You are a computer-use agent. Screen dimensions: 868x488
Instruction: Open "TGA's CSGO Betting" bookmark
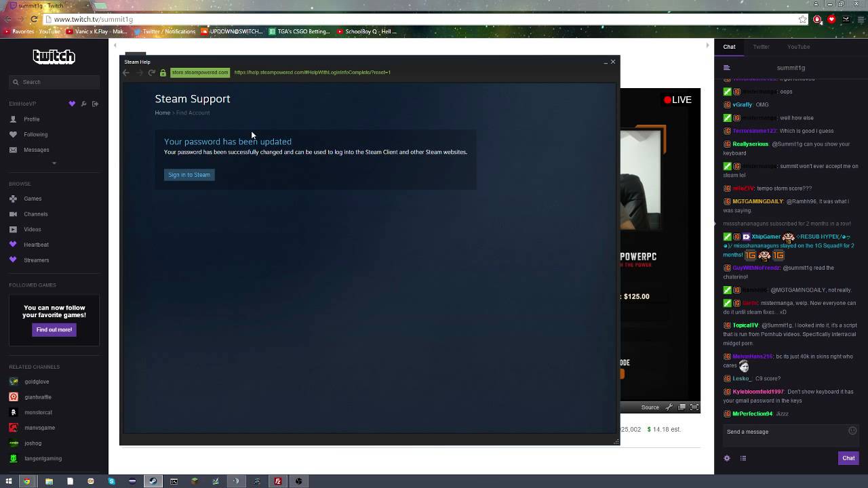pyautogui.click(x=299, y=32)
